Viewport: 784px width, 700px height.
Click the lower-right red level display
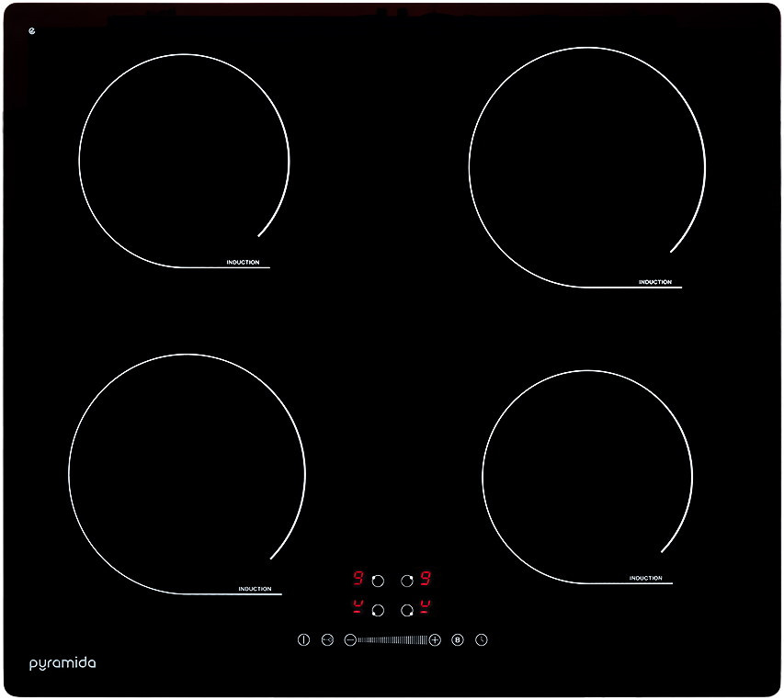426,606
